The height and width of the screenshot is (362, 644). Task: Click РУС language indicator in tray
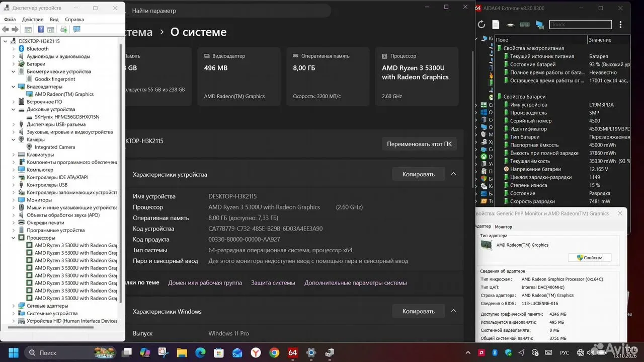tap(565, 352)
